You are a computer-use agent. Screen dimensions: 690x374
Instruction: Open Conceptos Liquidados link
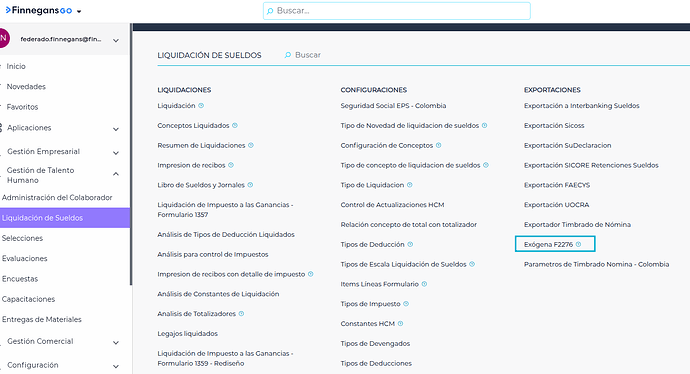coord(194,125)
